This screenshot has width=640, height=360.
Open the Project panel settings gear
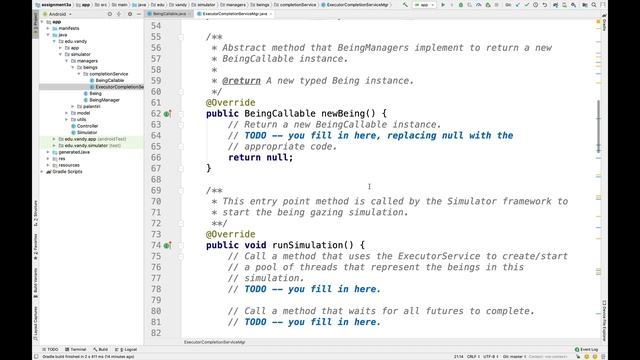[x=130, y=14]
